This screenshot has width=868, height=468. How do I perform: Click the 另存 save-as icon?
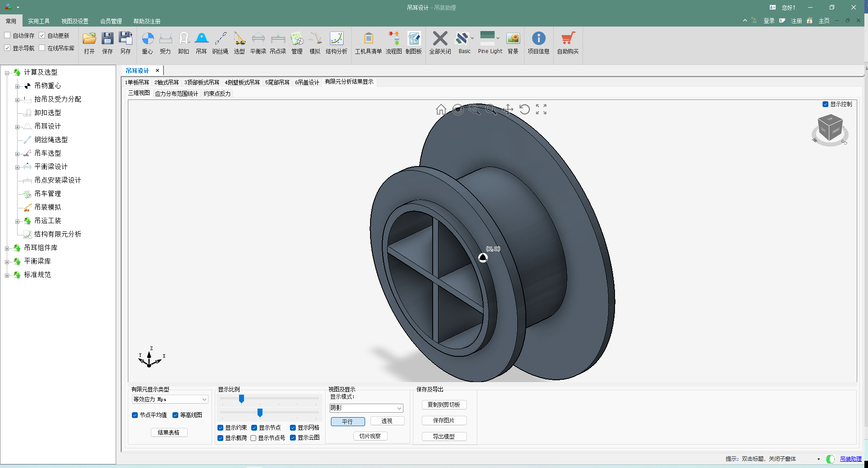point(125,43)
